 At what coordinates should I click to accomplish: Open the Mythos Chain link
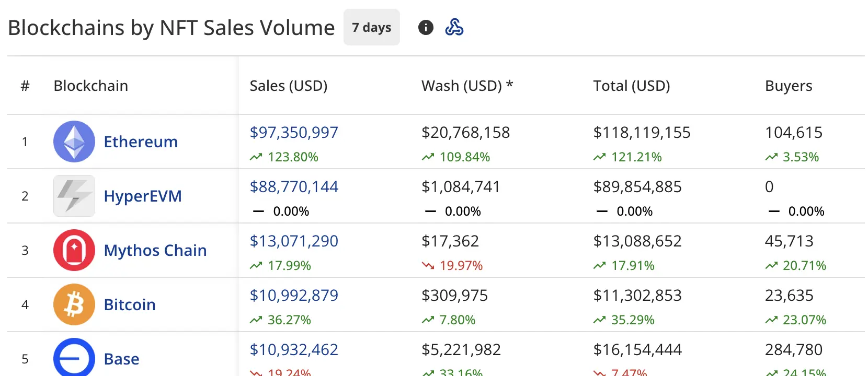tap(155, 250)
